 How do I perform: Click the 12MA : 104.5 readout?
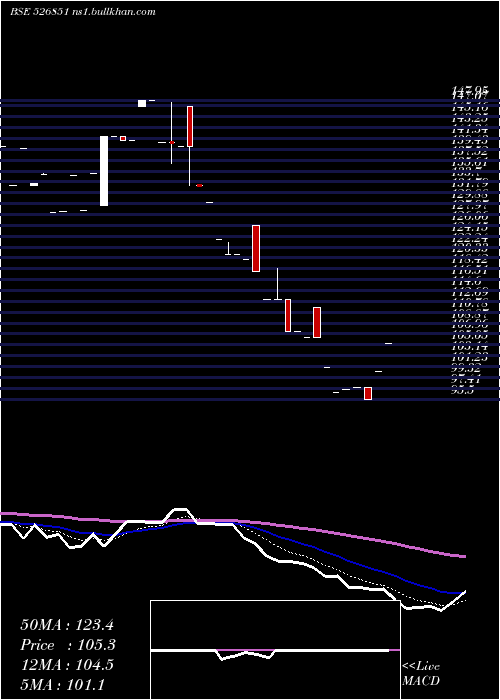(x=67, y=665)
